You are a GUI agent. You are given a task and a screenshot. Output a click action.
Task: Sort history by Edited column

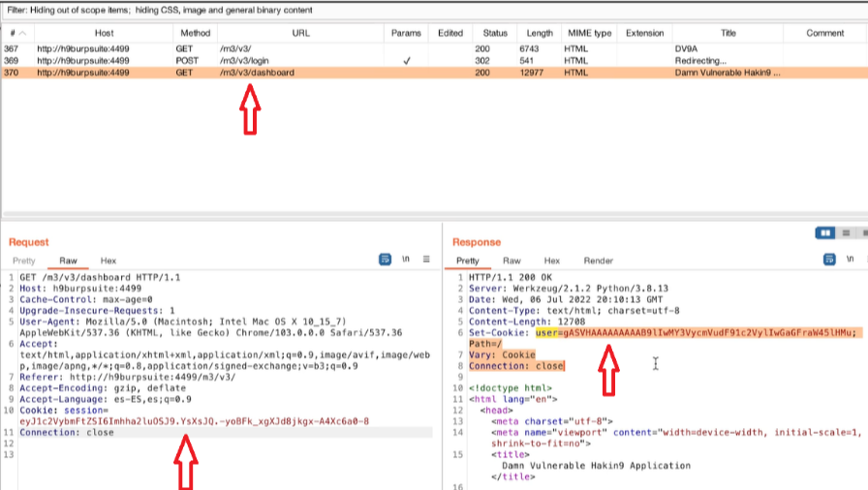(x=450, y=33)
